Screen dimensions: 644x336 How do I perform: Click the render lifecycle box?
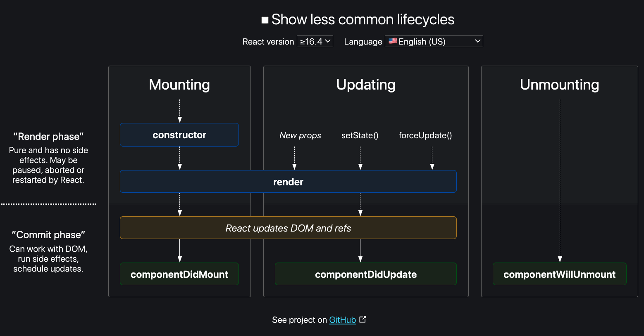coord(288,182)
